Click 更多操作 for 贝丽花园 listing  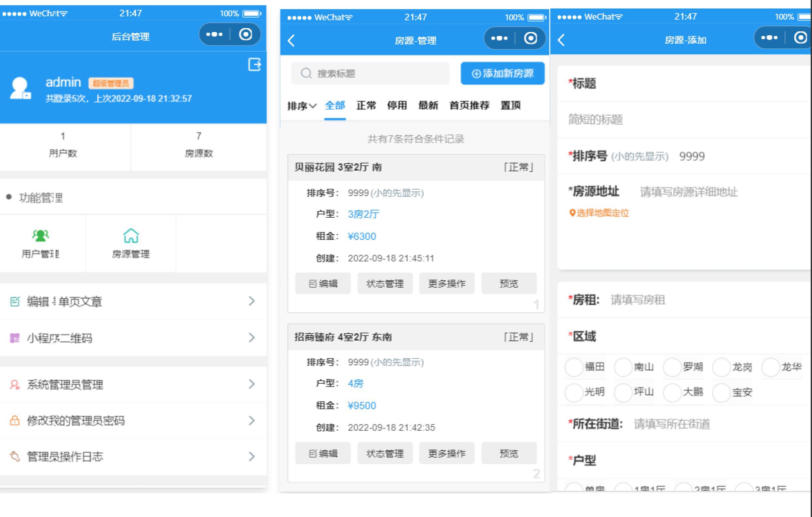click(447, 283)
